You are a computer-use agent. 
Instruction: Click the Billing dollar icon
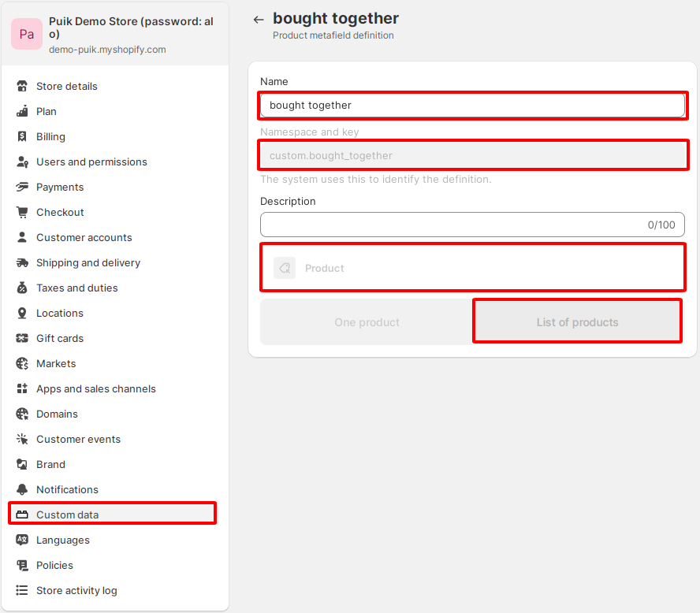click(22, 136)
